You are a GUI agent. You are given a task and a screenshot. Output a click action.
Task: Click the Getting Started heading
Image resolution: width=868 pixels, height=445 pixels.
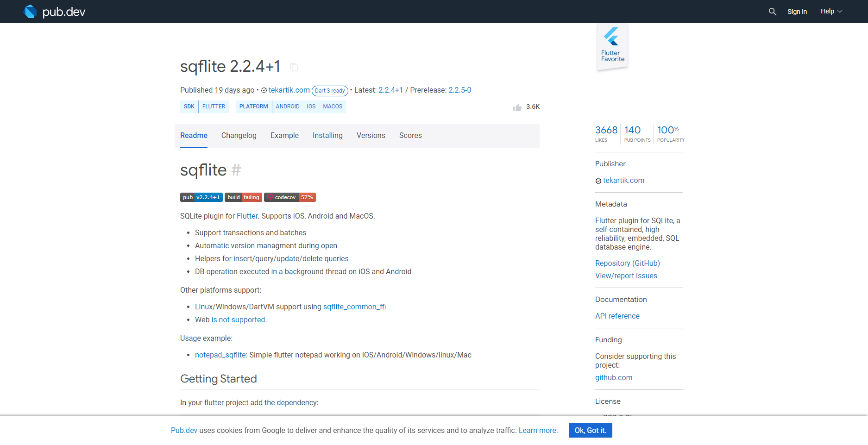[x=218, y=379]
